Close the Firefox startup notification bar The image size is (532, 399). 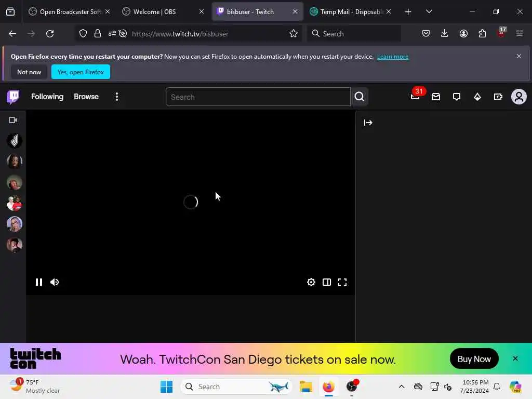(519, 56)
